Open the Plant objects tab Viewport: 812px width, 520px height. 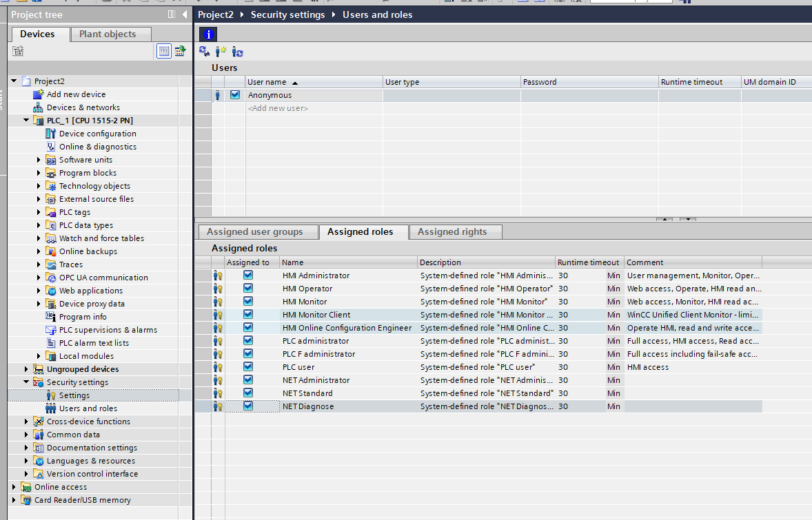point(107,34)
